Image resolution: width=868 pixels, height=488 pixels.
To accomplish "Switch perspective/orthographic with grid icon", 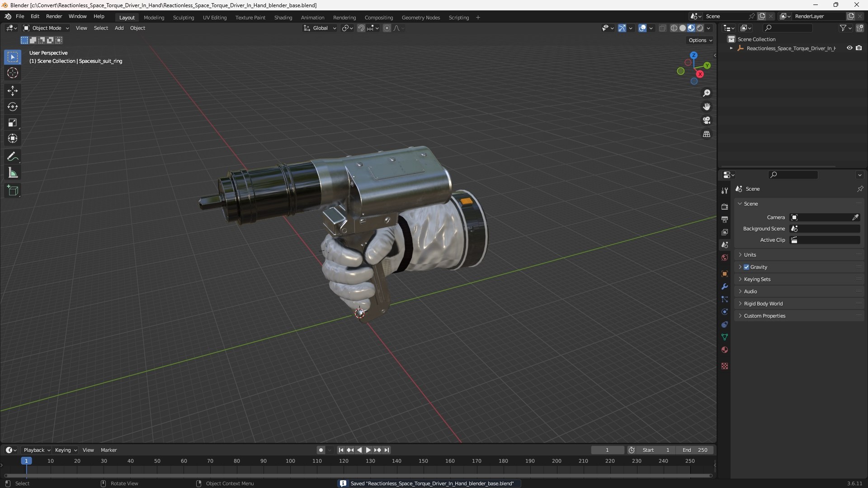I will [707, 134].
